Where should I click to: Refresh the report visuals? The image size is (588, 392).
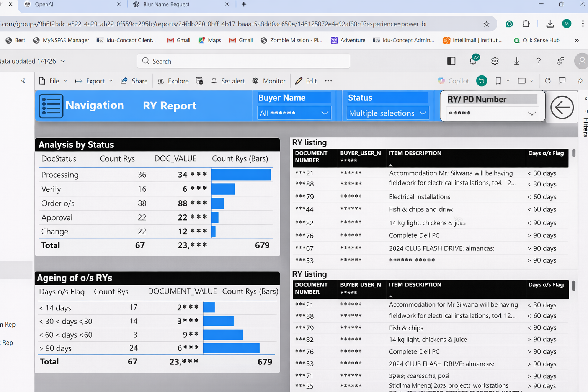point(547,81)
